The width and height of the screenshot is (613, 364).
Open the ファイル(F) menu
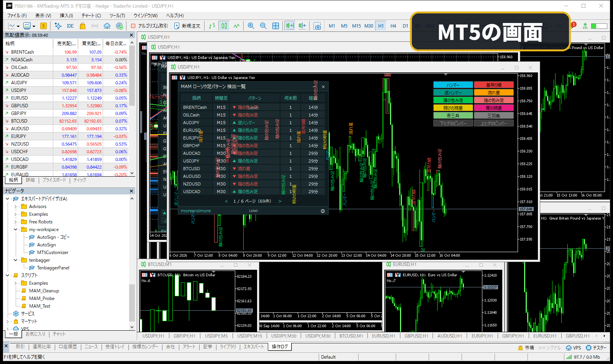17,16
